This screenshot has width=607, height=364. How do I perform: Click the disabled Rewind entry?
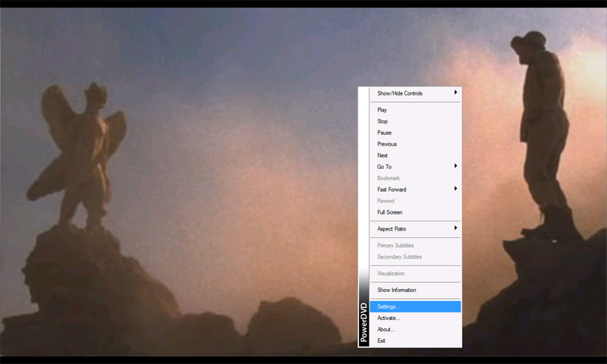[x=415, y=201]
